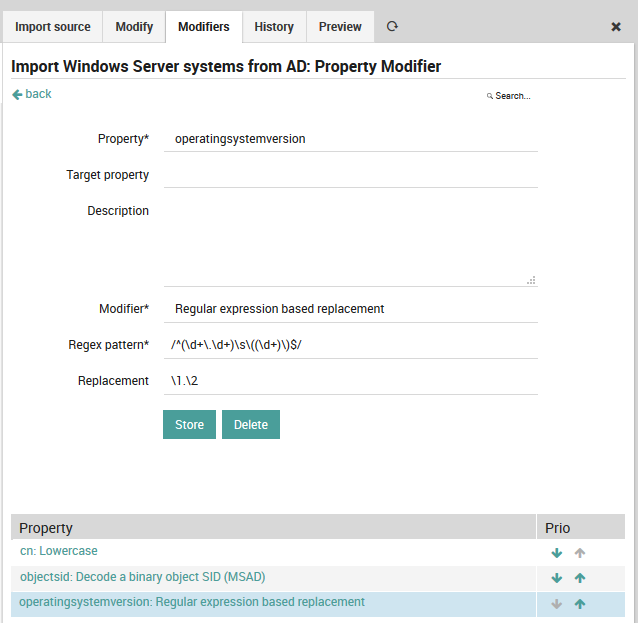Move the cn: Lowercase modifier up
The height and width of the screenshot is (623, 638).
point(580,552)
